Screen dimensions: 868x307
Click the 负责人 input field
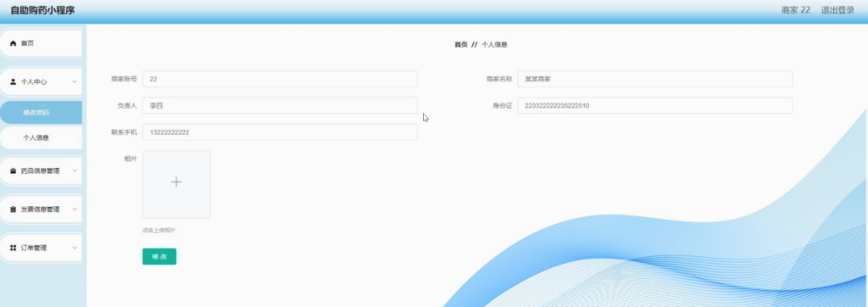pyautogui.click(x=280, y=106)
